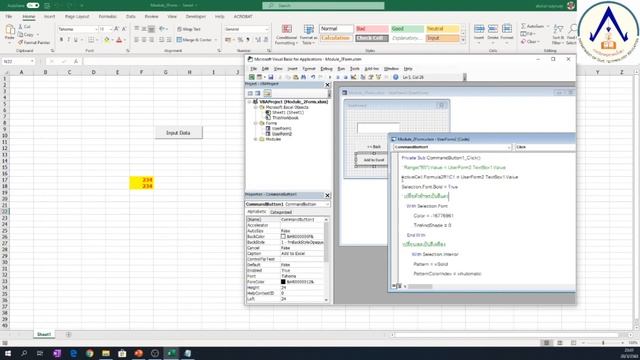
Task: Expand the Modules folder in project tree
Action: click(x=256, y=139)
